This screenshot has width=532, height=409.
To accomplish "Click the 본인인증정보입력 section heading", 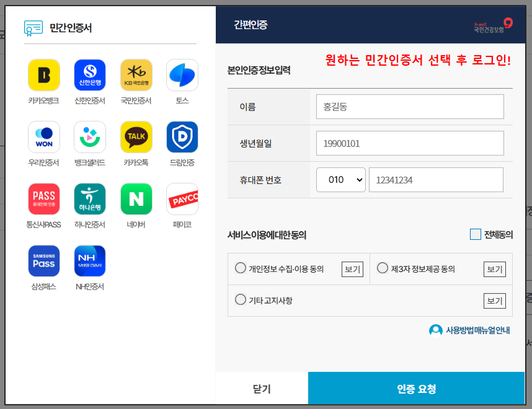I will pyautogui.click(x=259, y=70).
